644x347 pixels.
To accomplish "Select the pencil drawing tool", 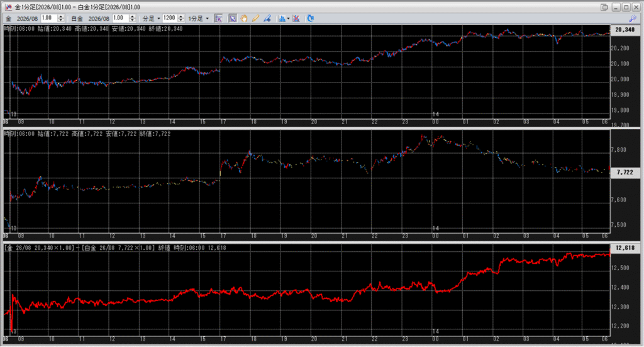I will 255,18.
